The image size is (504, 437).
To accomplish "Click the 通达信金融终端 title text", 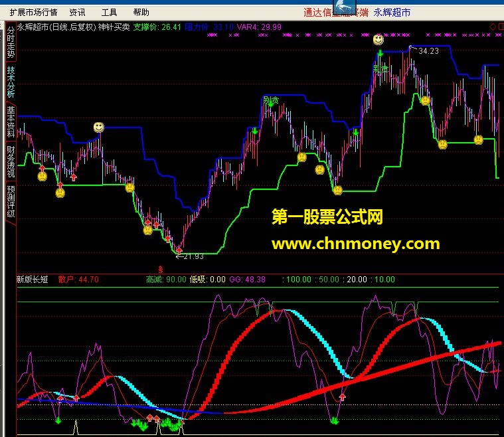I will pos(336,13).
